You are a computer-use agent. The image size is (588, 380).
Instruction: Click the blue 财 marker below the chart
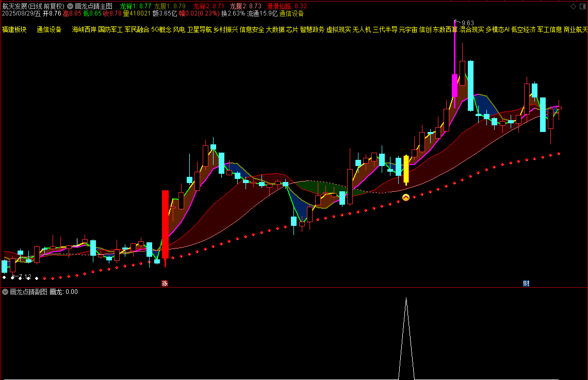tap(526, 284)
